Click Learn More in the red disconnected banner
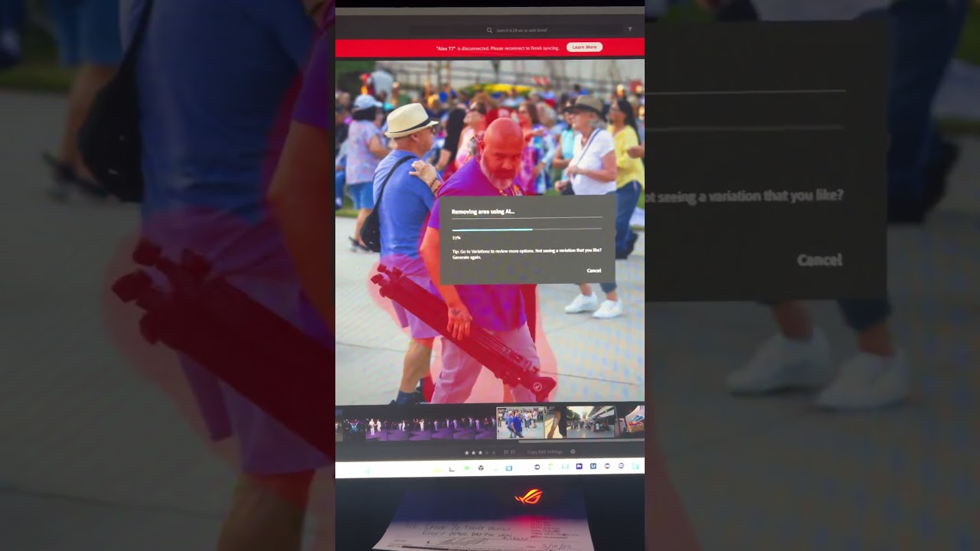This screenshot has width=980, height=551. (584, 47)
